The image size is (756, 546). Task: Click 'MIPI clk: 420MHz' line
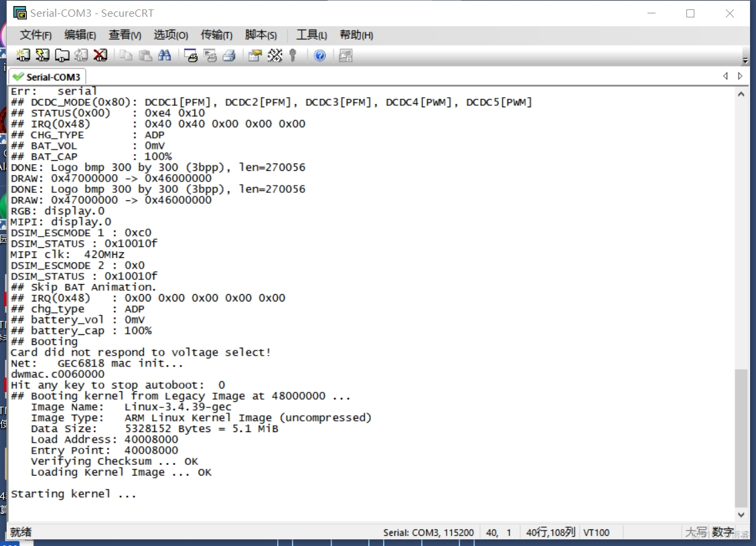[x=68, y=254]
